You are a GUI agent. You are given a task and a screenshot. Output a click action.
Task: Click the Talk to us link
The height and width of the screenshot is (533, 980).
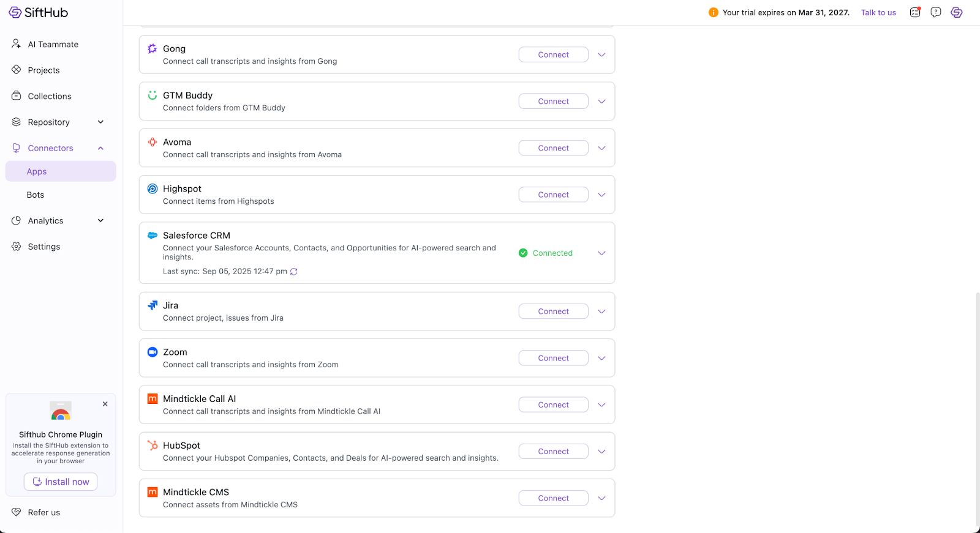coord(878,13)
